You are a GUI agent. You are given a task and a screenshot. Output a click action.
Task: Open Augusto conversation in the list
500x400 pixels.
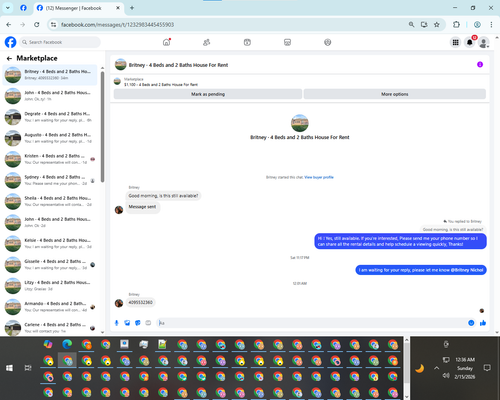(x=50, y=138)
